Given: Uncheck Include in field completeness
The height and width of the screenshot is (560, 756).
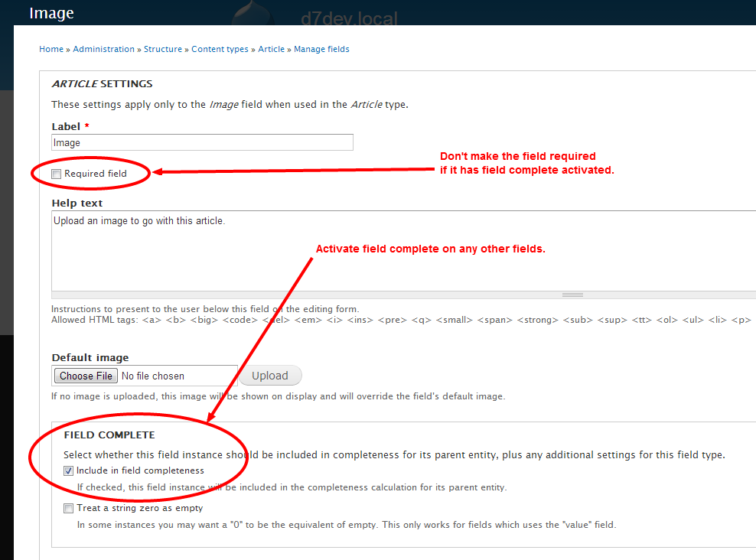Looking at the screenshot, I should (x=68, y=470).
